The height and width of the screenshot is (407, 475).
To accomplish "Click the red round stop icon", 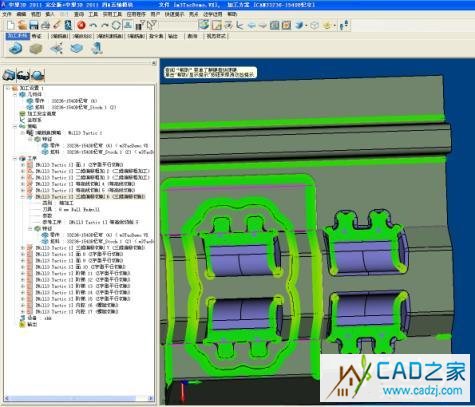I will pyautogui.click(x=81, y=25).
